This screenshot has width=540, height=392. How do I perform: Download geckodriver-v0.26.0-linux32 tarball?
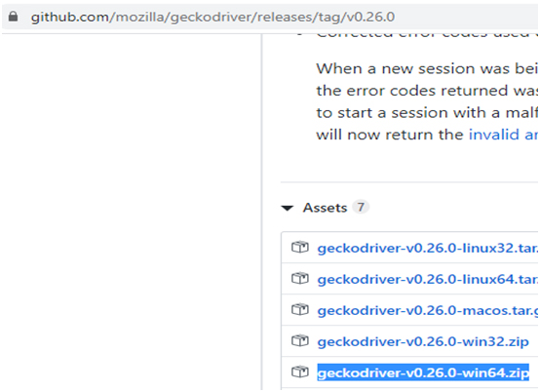click(427, 248)
